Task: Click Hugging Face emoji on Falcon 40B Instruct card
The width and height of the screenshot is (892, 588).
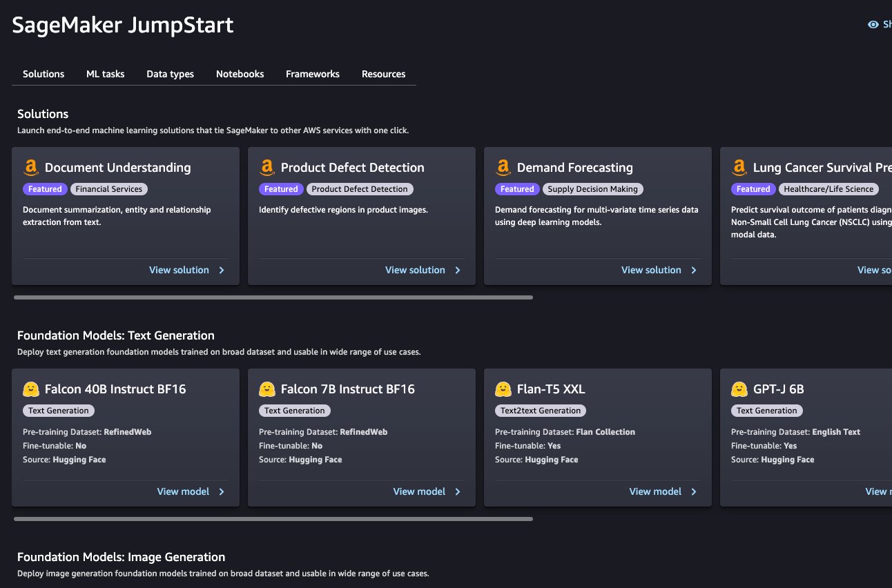Action: tap(30, 389)
